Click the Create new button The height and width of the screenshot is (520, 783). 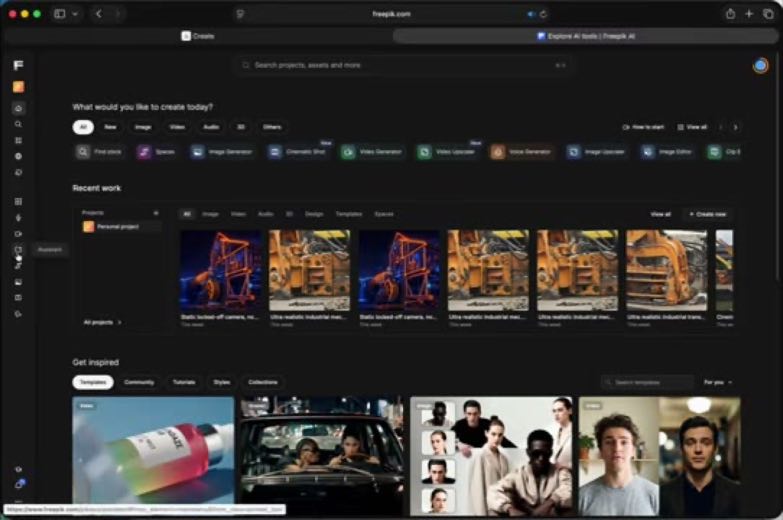(708, 214)
